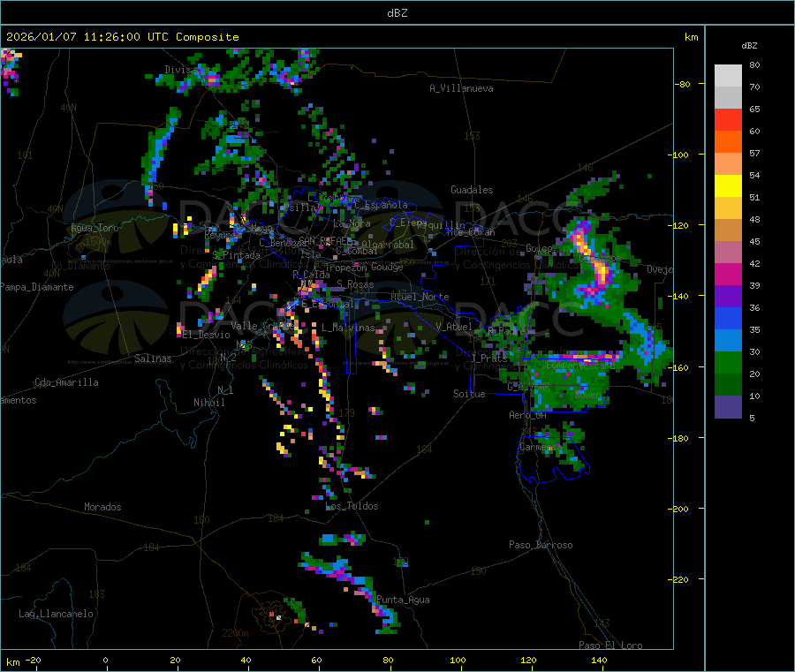
Task: Click the Paso_Barroso label
Action: [x=541, y=545]
